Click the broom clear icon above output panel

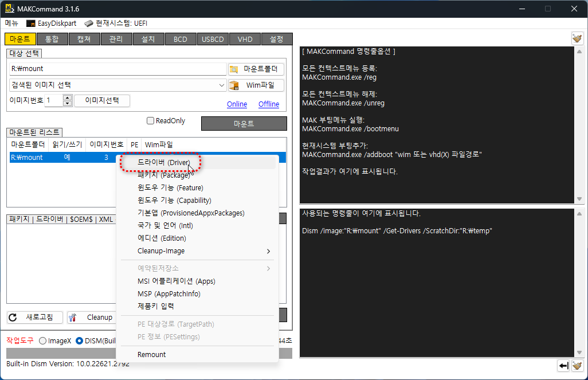click(577, 38)
